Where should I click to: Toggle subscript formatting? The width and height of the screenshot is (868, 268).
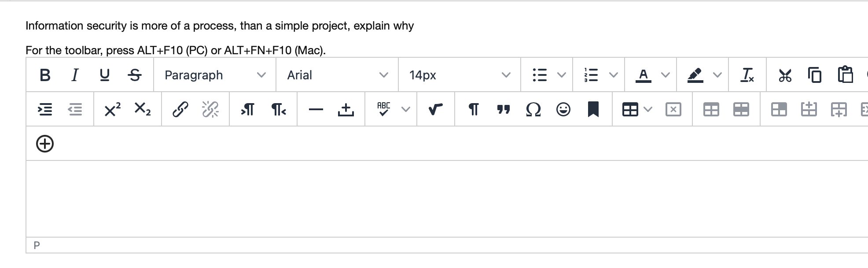point(143,109)
